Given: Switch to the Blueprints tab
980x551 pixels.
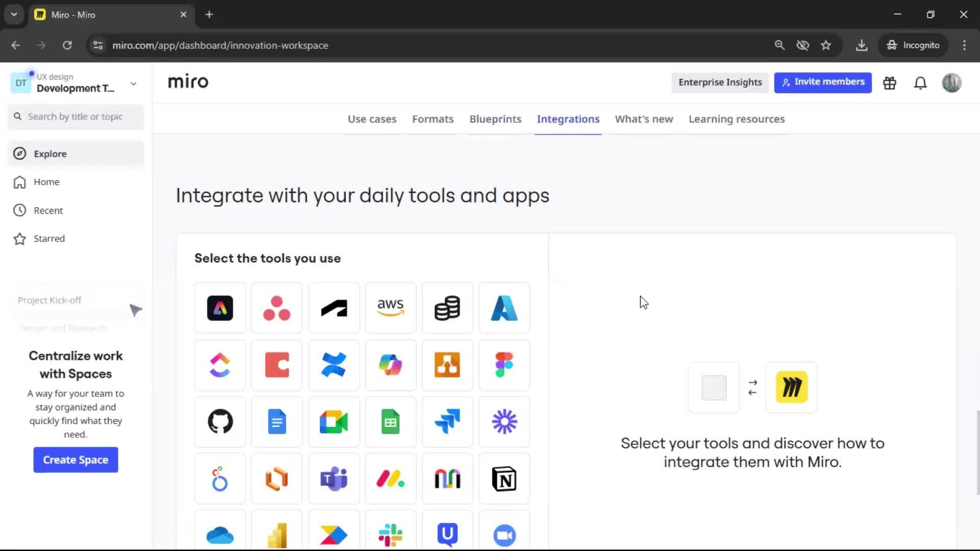Looking at the screenshot, I should tap(495, 119).
